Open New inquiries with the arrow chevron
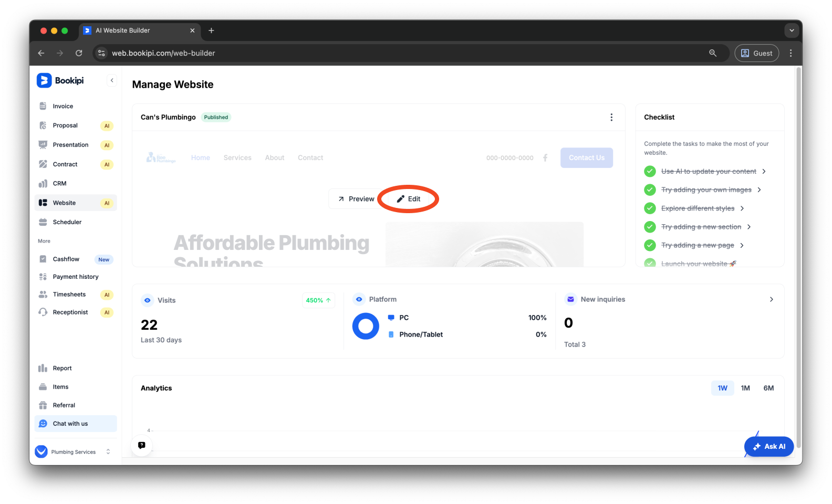The image size is (832, 504). pyautogui.click(x=772, y=299)
